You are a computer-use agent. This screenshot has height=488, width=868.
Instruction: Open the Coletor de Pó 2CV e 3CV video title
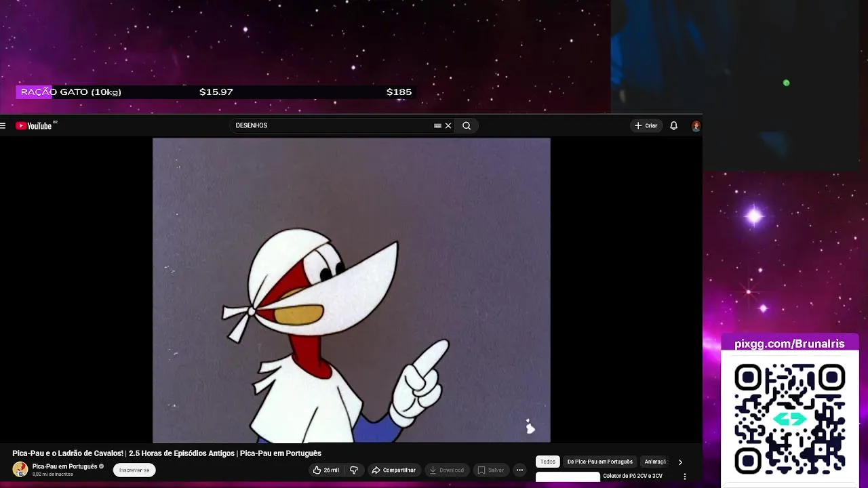(x=633, y=476)
